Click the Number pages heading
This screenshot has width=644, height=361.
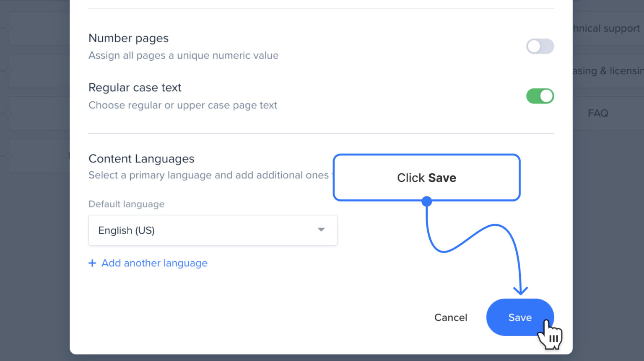(x=128, y=38)
